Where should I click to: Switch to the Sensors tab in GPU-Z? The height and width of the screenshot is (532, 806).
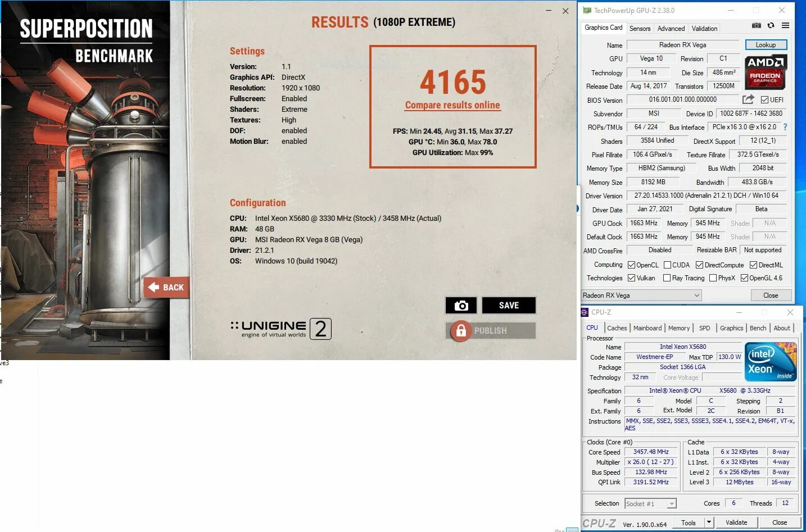click(x=640, y=29)
